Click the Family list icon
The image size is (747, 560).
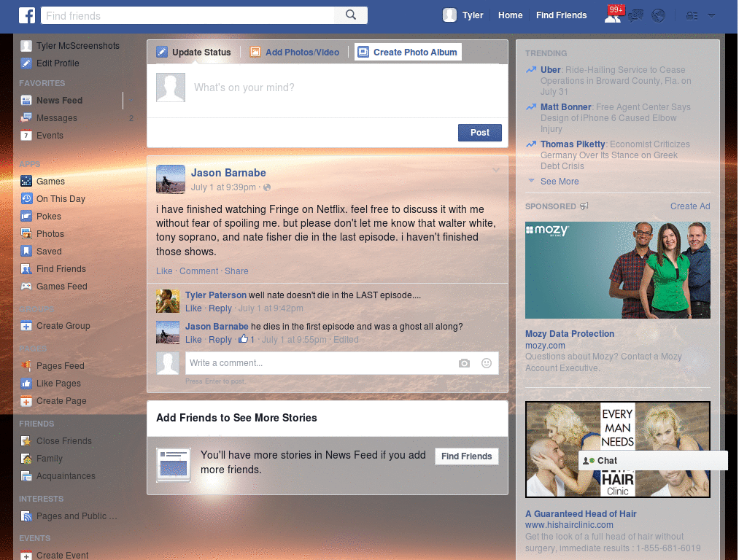(x=26, y=459)
